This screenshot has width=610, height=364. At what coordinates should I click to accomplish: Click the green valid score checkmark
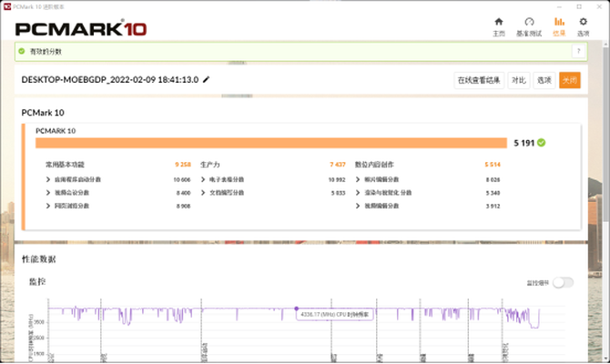point(542,142)
